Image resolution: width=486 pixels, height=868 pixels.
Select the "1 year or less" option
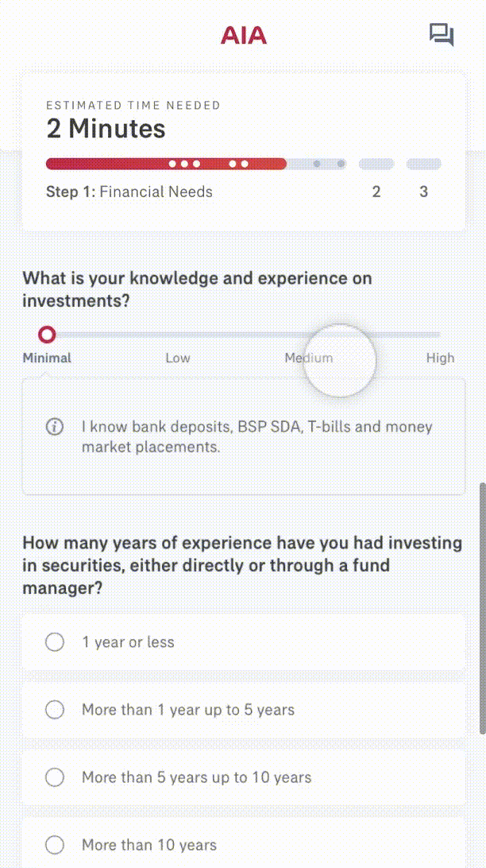point(55,642)
